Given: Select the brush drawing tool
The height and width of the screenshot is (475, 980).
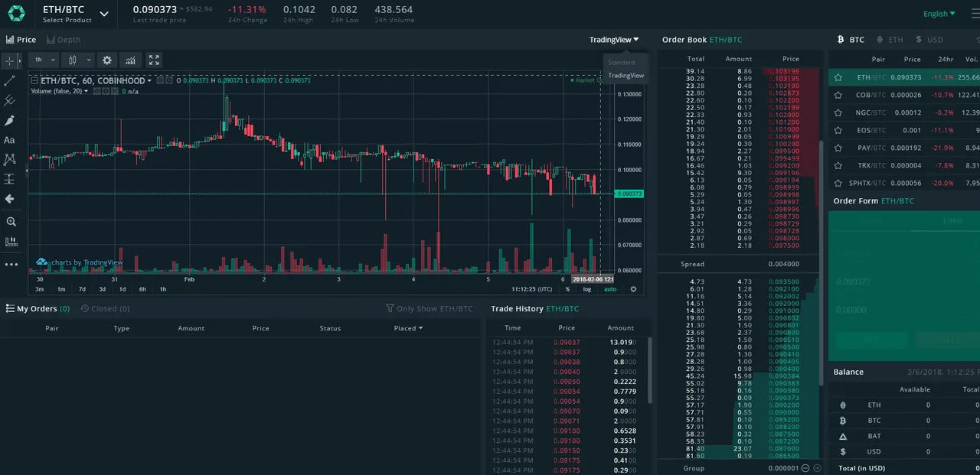Looking at the screenshot, I should (10, 120).
